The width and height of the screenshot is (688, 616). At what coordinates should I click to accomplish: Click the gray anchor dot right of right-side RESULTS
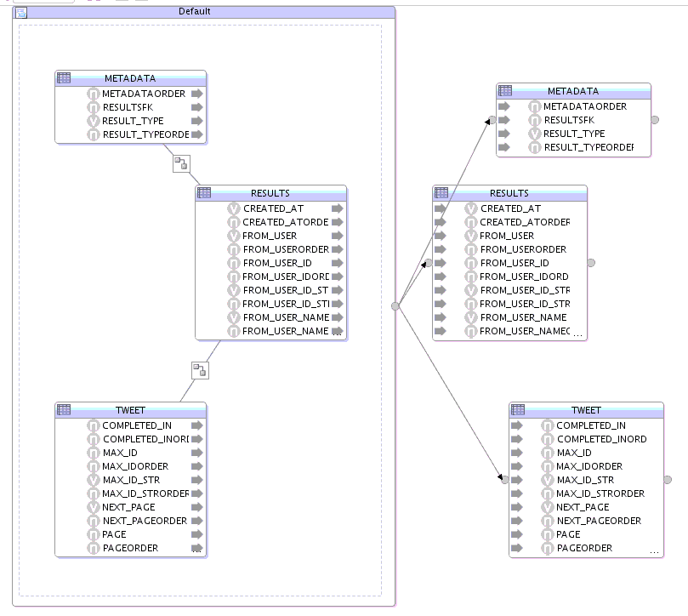coord(590,263)
